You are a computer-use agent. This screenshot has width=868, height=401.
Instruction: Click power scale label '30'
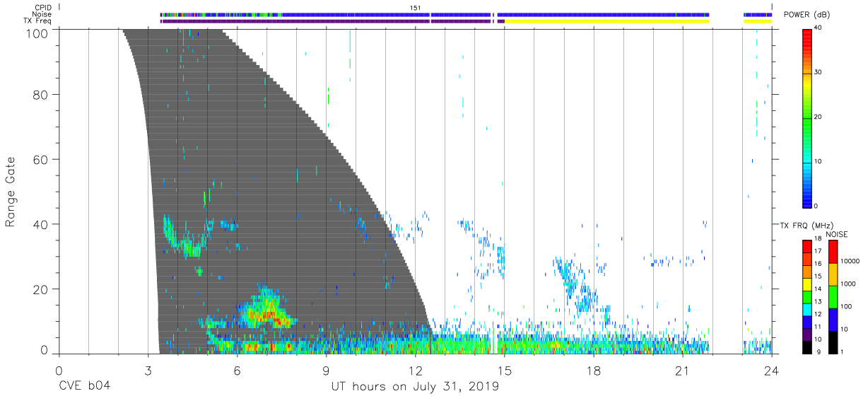pos(819,73)
